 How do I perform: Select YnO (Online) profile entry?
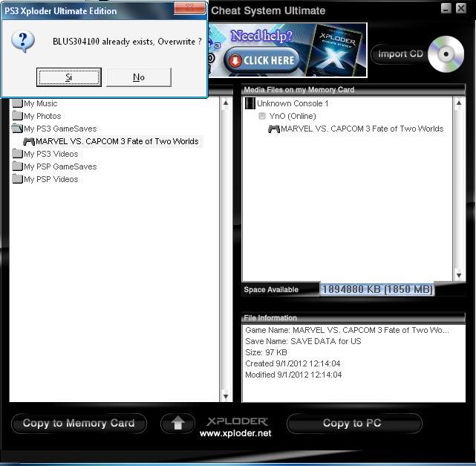(293, 116)
